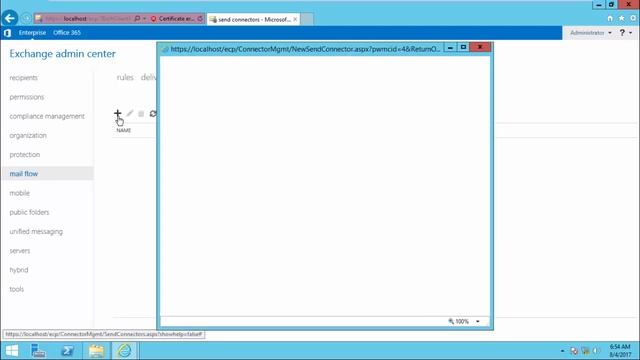Click the edit pencil icon in toolbar

click(x=130, y=113)
